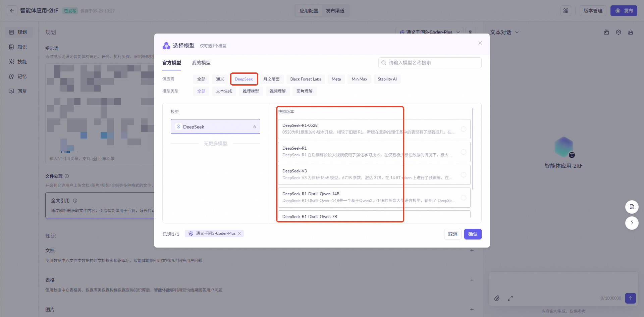Click 确认 to confirm model selection
Screen dimensions: 644x317
pyautogui.click(x=473, y=234)
